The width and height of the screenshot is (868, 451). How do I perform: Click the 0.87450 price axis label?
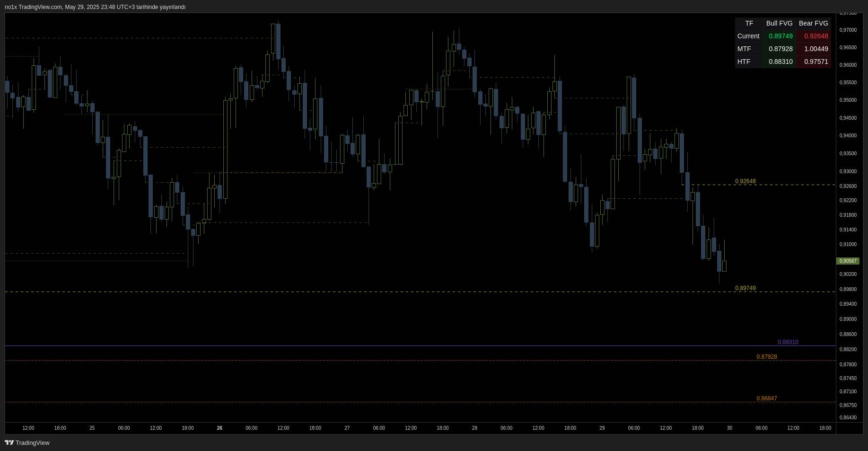pyautogui.click(x=848, y=378)
